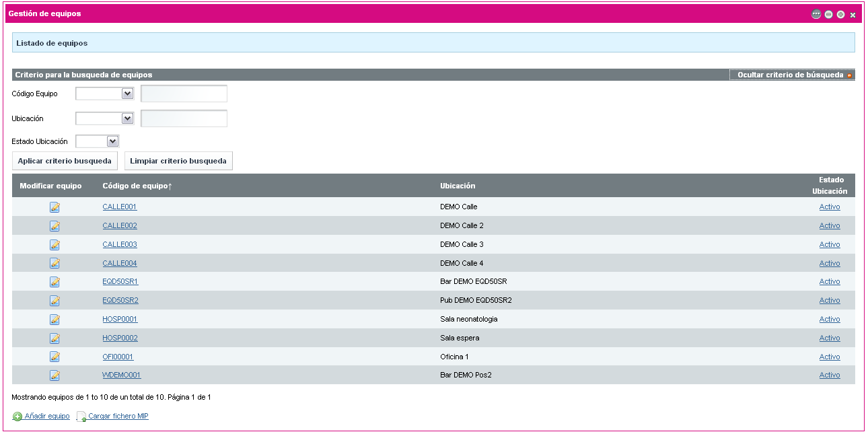Click the edit icon for CALLE001
The image size is (868, 434).
[55, 207]
